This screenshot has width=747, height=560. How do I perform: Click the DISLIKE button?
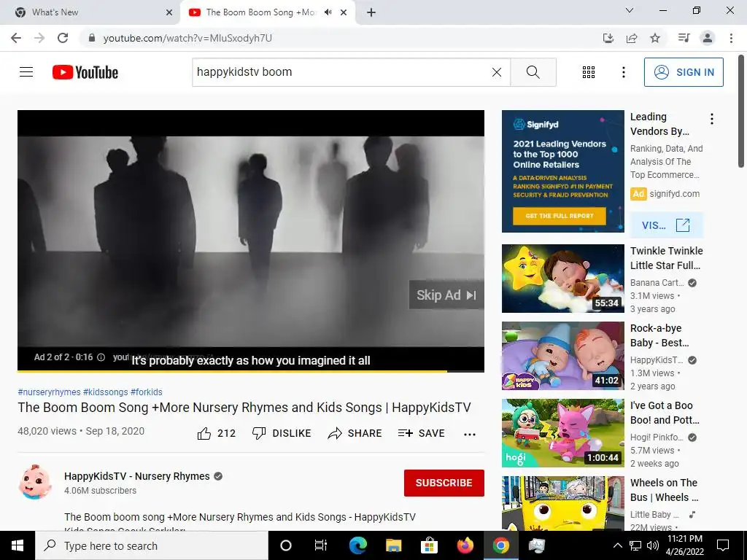[x=282, y=433]
